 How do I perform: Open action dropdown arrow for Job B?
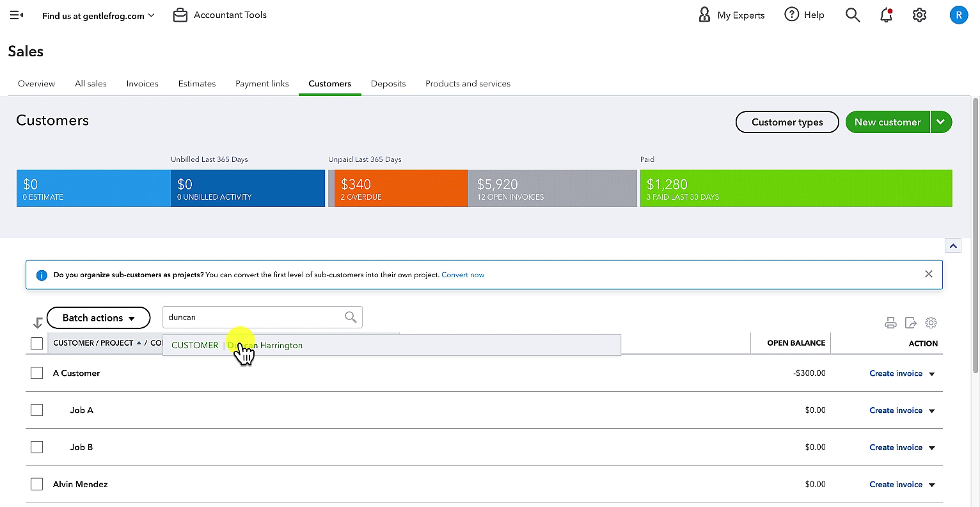(932, 448)
